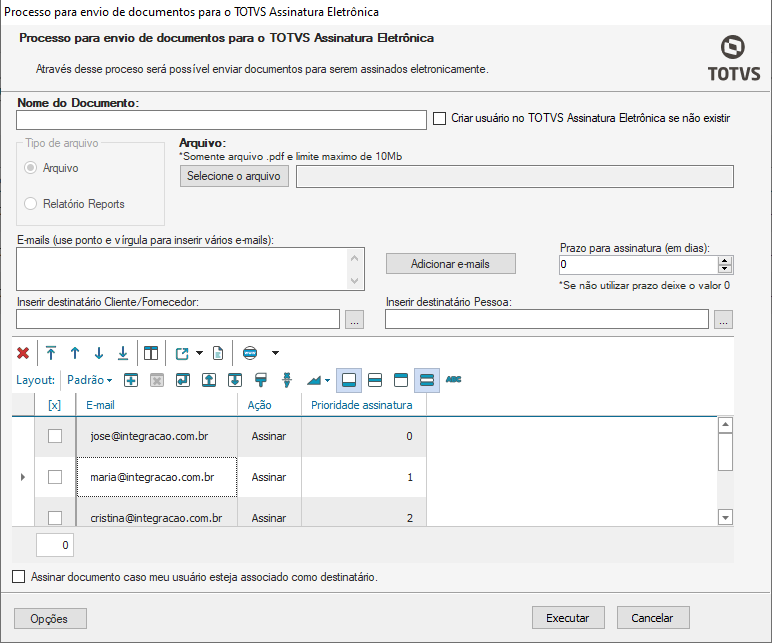This screenshot has height=643, width=772.
Task: Open the column chooser icon
Action: pyautogui.click(x=151, y=353)
